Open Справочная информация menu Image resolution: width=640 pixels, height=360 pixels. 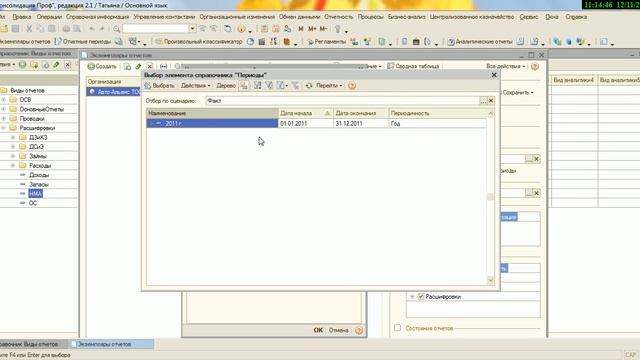98,17
